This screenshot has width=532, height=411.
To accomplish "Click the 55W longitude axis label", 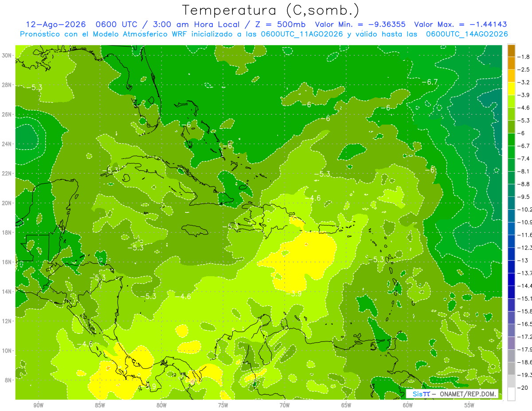I will pyautogui.click(x=469, y=405).
